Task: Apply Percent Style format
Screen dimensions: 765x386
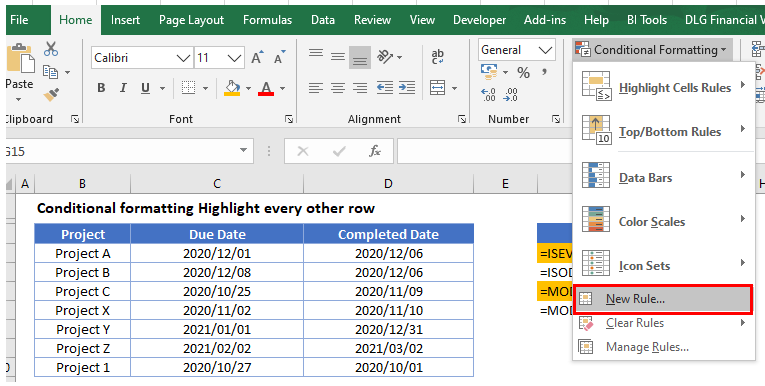Action: pyautogui.click(x=523, y=73)
